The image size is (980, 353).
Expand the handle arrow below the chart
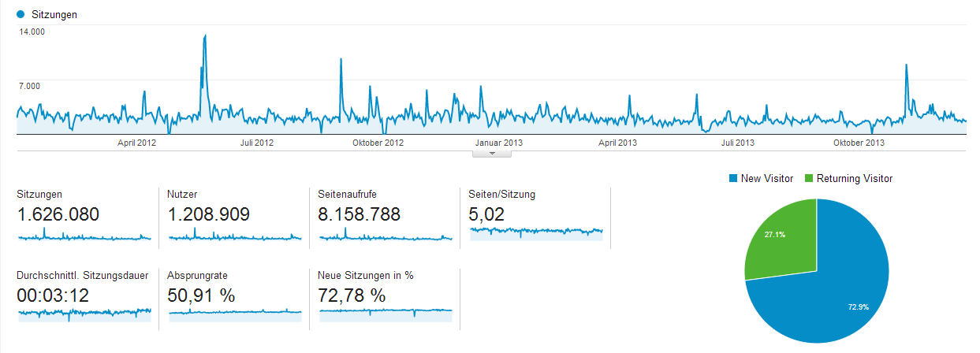click(492, 154)
